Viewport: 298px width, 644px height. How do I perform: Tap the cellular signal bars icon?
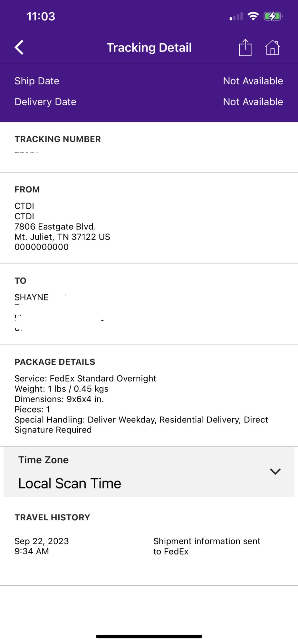click(236, 16)
